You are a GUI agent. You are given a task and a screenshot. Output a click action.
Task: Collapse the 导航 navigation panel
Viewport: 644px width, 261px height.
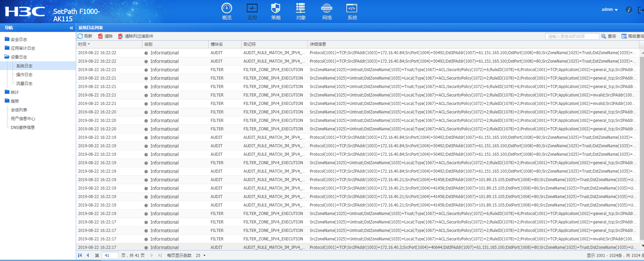click(x=71, y=28)
